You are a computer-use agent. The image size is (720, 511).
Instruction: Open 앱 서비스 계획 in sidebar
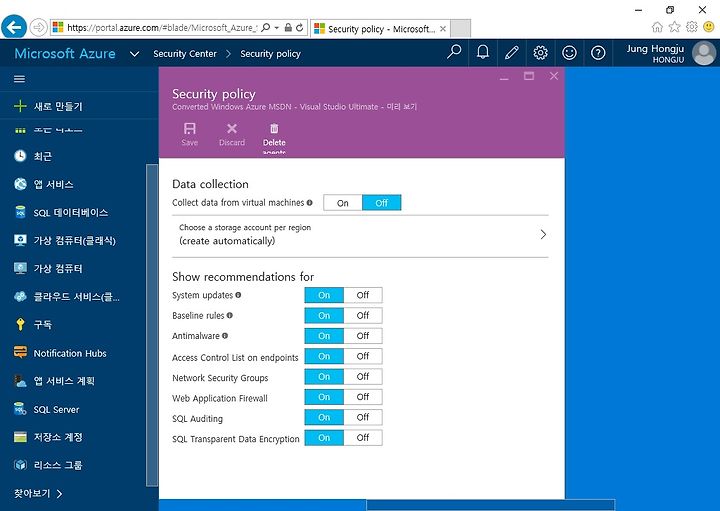pyautogui.click(x=54, y=381)
